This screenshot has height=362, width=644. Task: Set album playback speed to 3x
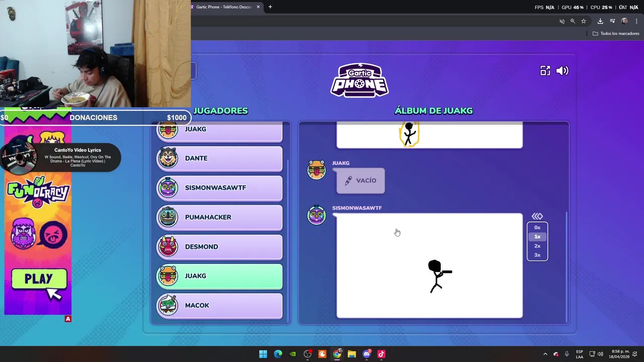click(x=537, y=255)
